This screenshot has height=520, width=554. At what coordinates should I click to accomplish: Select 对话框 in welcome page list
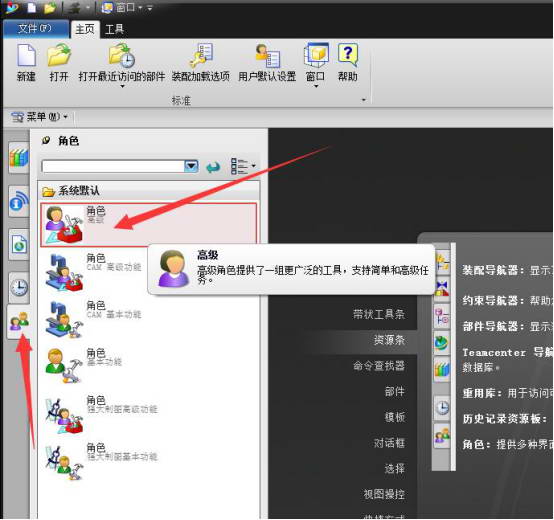[x=389, y=443]
